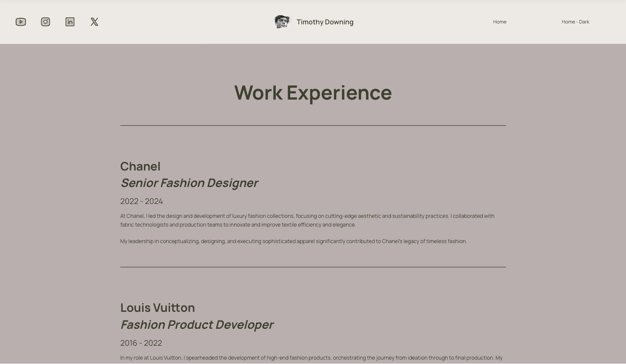Click the 2022 - 2024 date range
Viewport: 626px width, 364px height.
141,201
